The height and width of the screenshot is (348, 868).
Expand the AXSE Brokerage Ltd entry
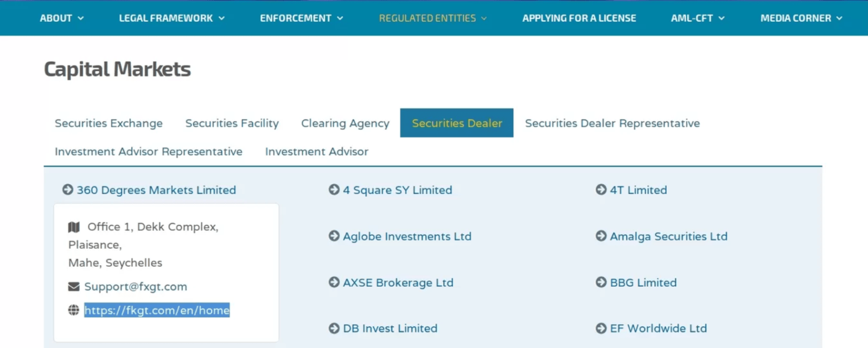[398, 282]
